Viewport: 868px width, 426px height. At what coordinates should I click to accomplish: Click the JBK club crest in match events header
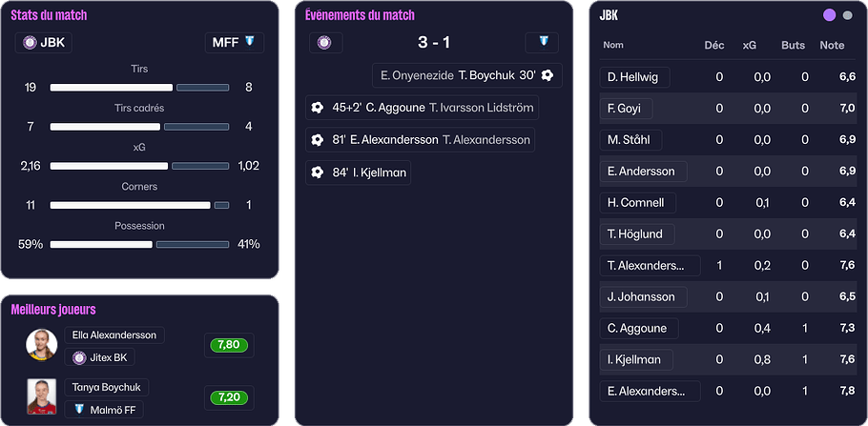[325, 43]
